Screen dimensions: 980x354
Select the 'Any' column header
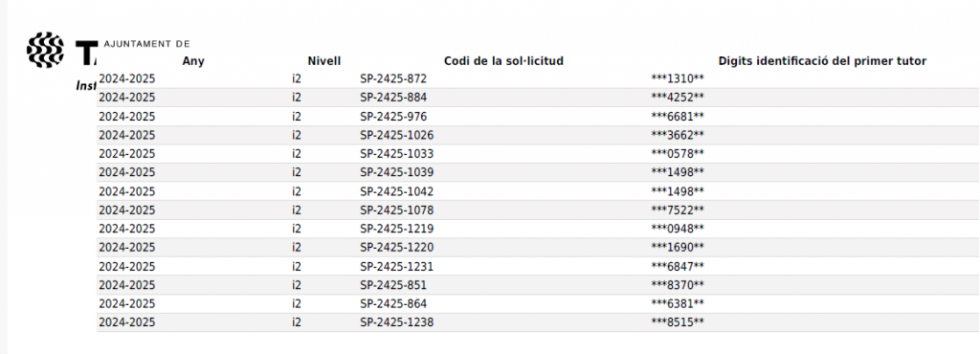(x=193, y=61)
